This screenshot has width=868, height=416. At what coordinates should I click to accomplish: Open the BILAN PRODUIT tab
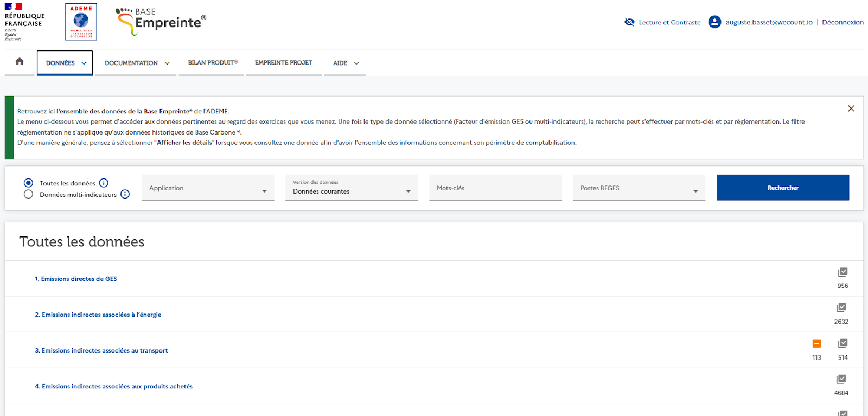click(x=212, y=63)
